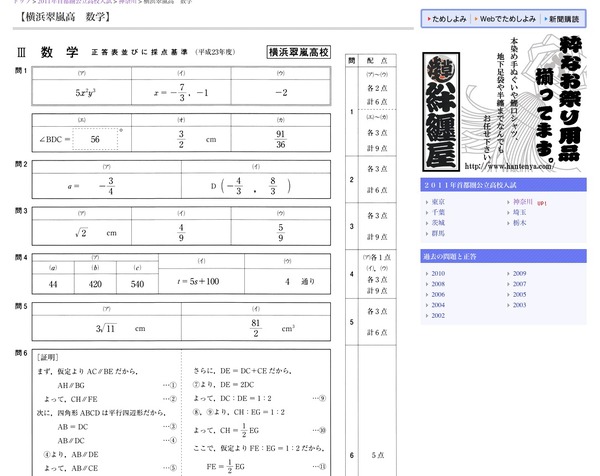Click the value 540 in question 4
This screenshot has height=476, width=600.
(x=137, y=284)
